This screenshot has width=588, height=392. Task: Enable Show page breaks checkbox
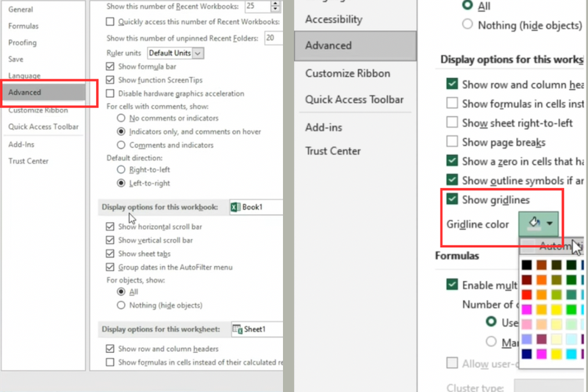452,141
